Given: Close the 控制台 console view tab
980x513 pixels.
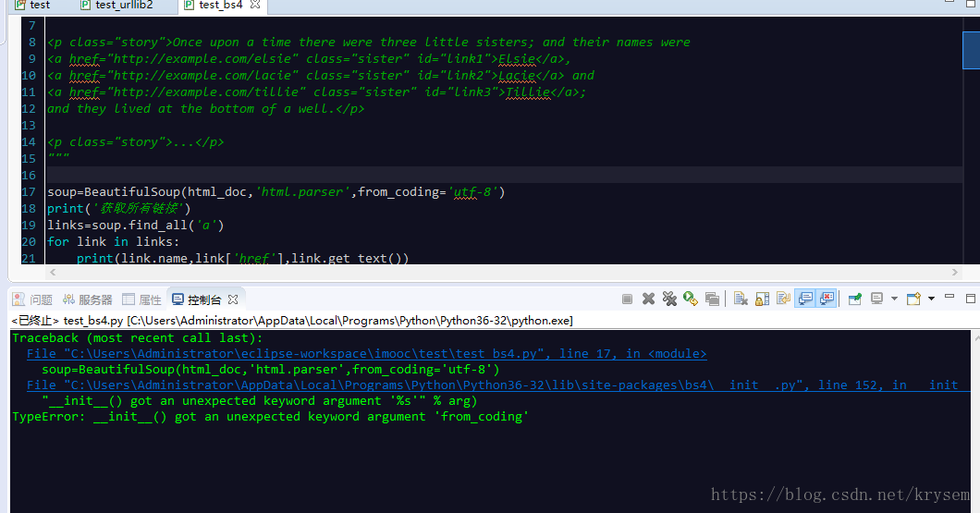Looking at the screenshot, I should click(x=233, y=299).
